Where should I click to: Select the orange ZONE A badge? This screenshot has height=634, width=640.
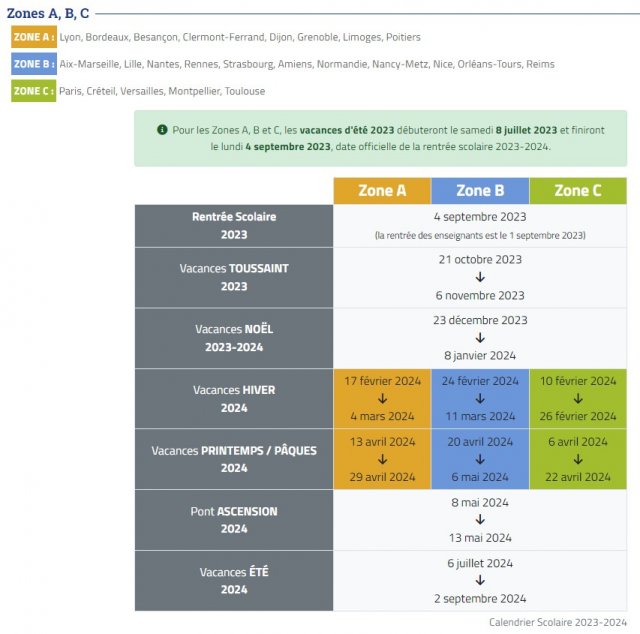point(34,37)
